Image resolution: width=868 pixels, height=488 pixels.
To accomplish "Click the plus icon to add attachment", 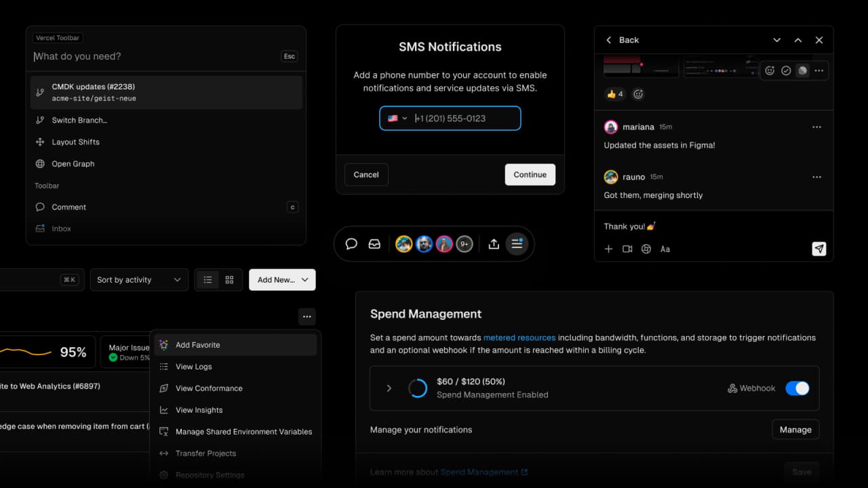I will (608, 249).
